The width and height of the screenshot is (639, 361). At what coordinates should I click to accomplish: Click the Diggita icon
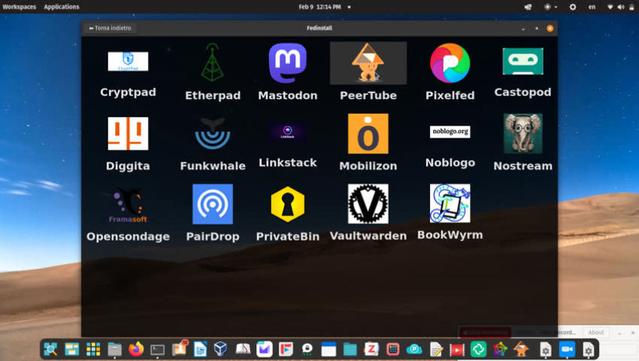(128, 134)
